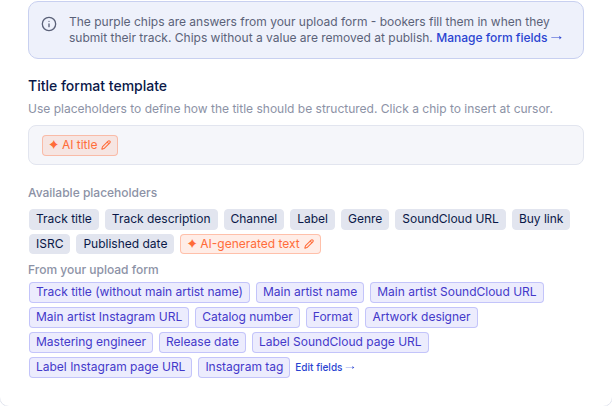The width and height of the screenshot is (612, 406).
Task: Add the Label placeholder chip
Action: pos(312,219)
